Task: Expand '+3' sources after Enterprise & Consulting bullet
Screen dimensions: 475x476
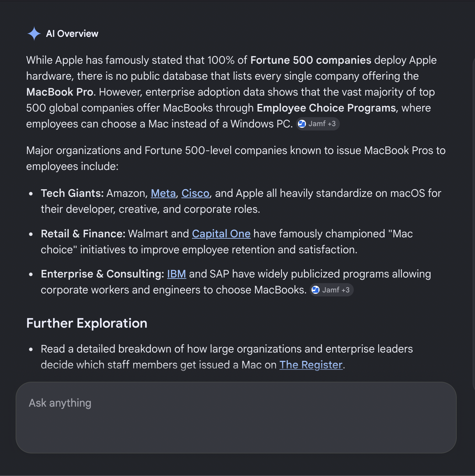Action: tap(345, 290)
